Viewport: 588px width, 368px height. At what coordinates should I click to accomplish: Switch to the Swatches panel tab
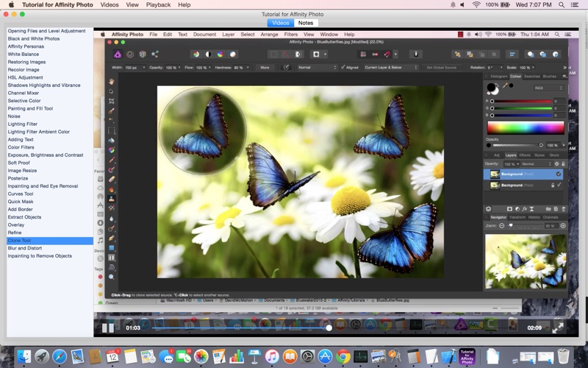pos(531,77)
